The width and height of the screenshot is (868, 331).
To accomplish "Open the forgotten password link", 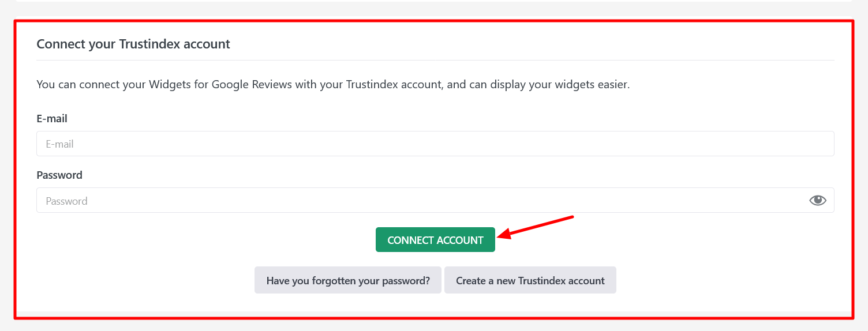I will (x=348, y=280).
